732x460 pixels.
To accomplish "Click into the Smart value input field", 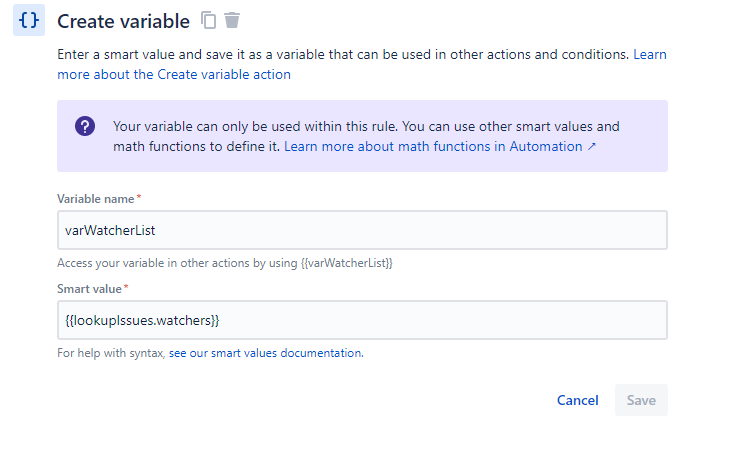I will 362,320.
